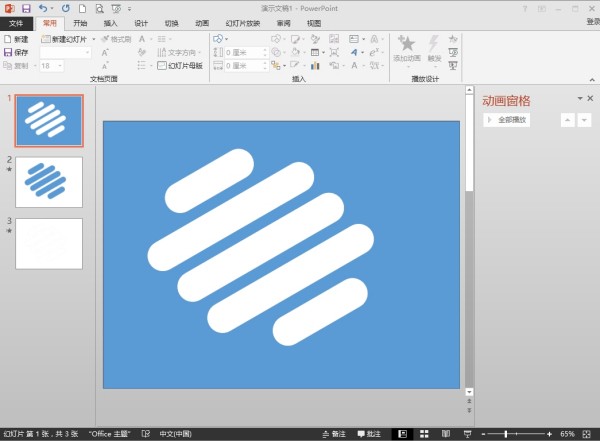Click the Save icon in the title bar

click(26, 7)
